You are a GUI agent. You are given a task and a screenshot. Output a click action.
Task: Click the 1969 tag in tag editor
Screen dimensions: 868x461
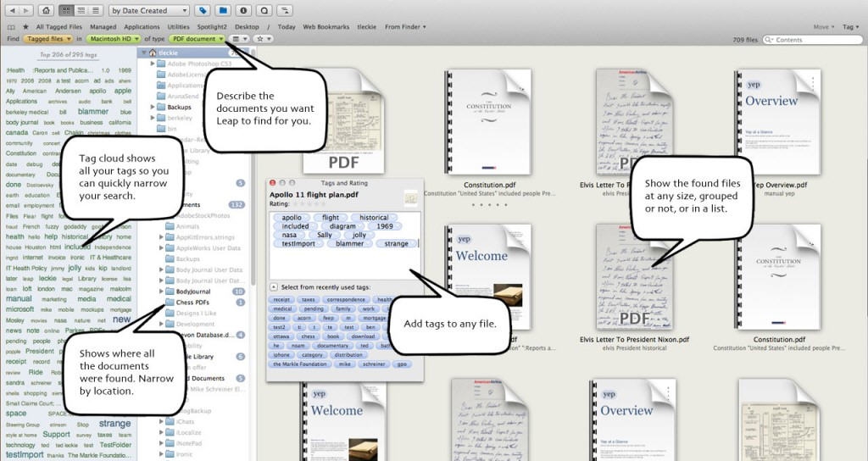pyautogui.click(x=384, y=225)
